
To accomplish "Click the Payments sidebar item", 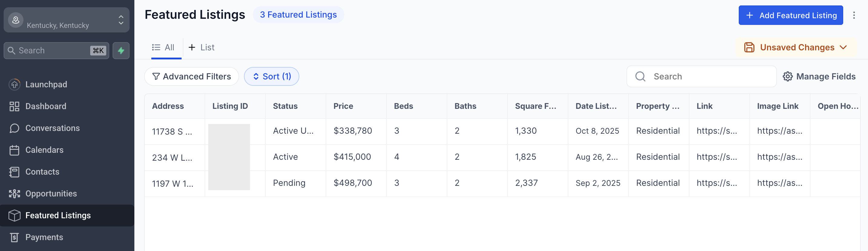I will (44, 237).
